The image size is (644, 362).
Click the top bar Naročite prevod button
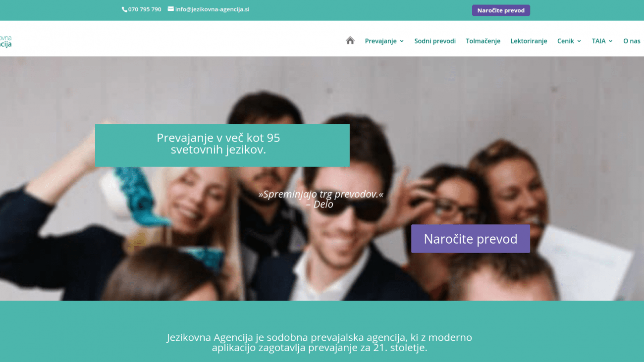pyautogui.click(x=501, y=10)
